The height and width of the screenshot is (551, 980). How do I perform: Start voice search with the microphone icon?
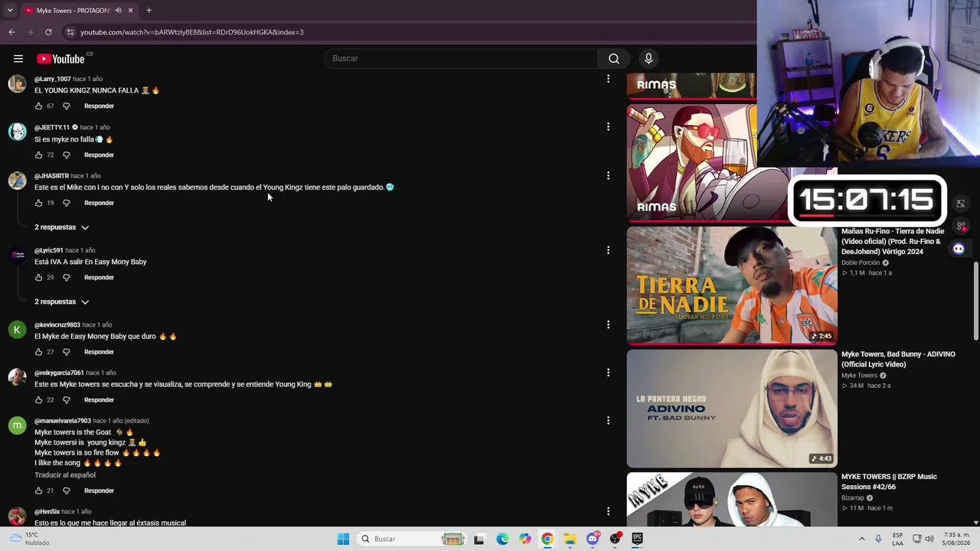(x=648, y=59)
